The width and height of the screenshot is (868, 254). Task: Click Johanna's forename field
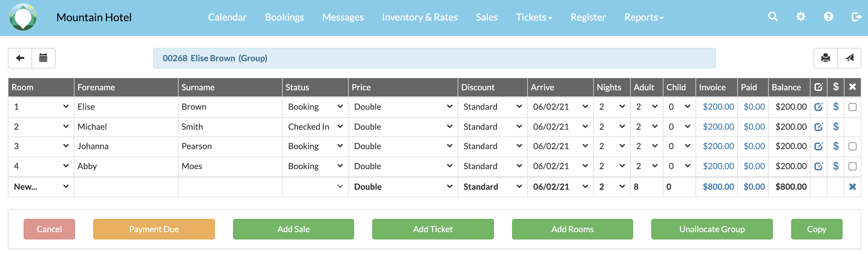(x=125, y=146)
